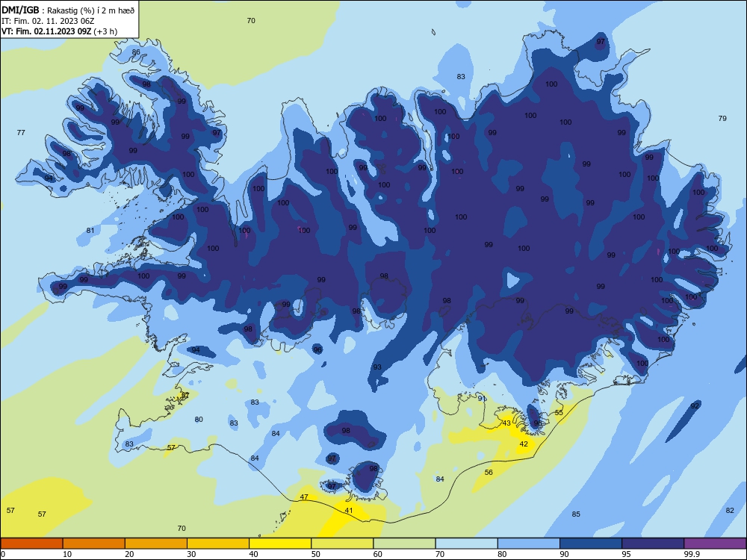Select the dark navy 95–99.9 legend swatch
This screenshot has width=747, height=560.
653,544
